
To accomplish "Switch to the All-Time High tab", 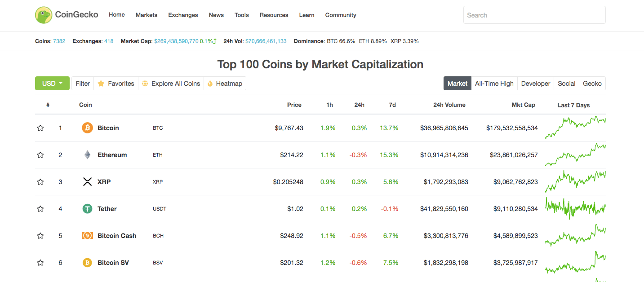I will [x=494, y=83].
